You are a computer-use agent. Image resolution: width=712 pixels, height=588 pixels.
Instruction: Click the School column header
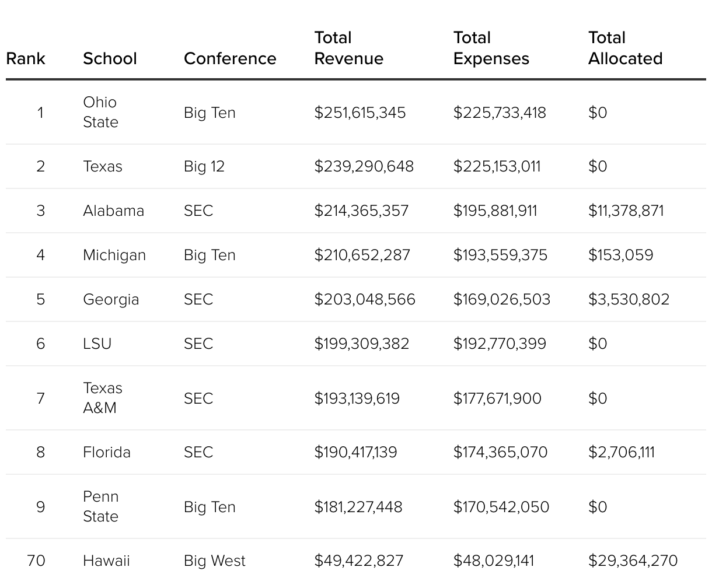(110, 58)
